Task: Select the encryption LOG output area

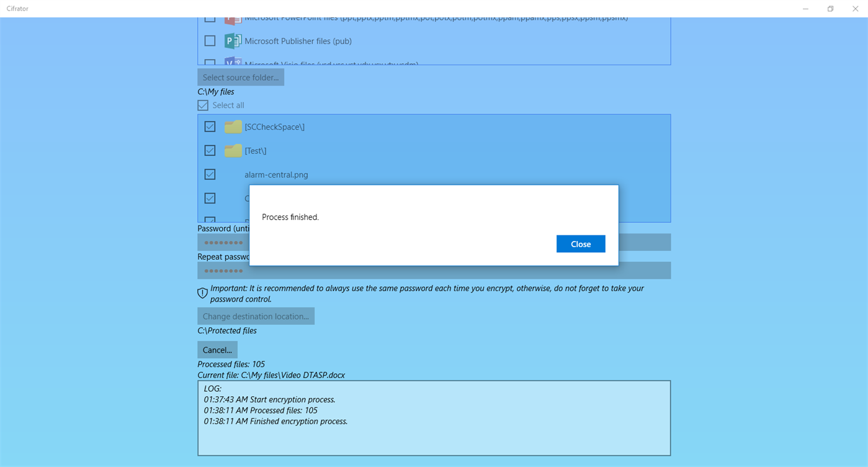Action: coord(434,419)
